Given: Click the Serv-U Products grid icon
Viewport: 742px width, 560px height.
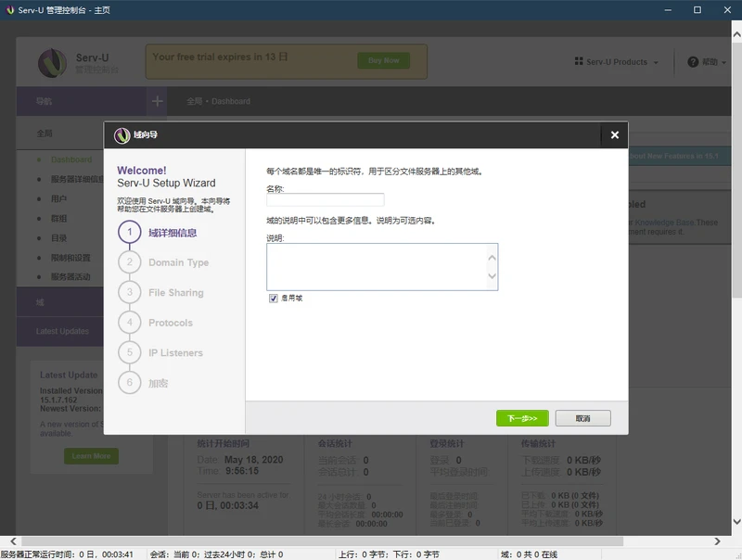Looking at the screenshot, I should click(578, 61).
